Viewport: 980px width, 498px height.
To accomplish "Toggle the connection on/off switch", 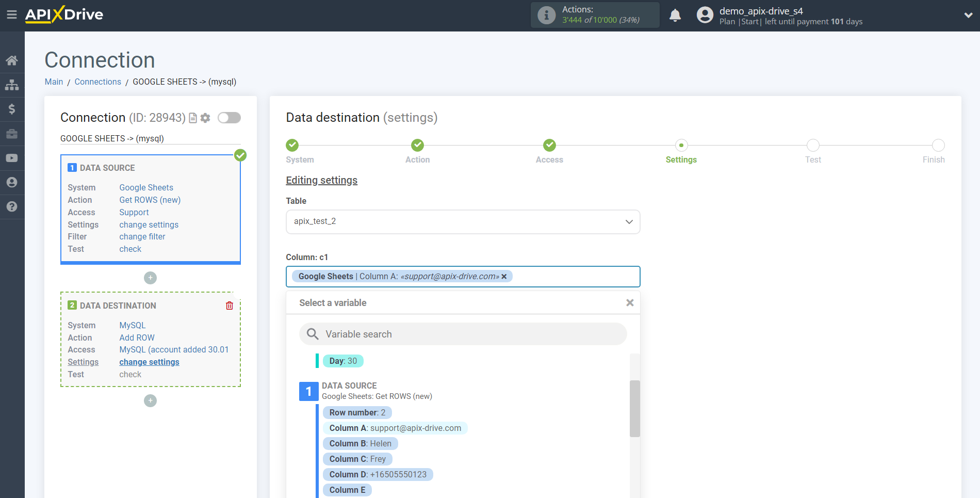I will coord(229,118).
